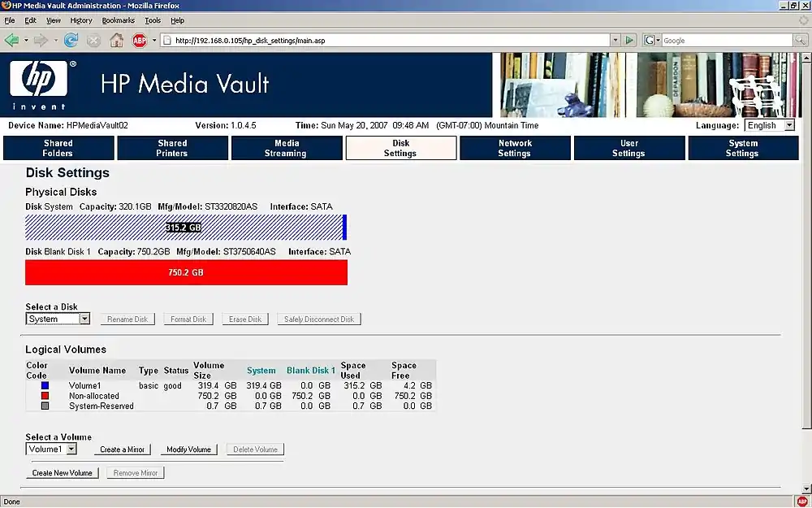Click the search magnifier icon

point(800,40)
